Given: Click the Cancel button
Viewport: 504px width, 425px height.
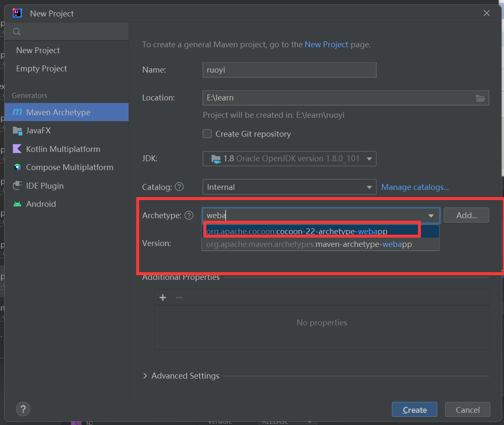Looking at the screenshot, I should click(x=468, y=409).
